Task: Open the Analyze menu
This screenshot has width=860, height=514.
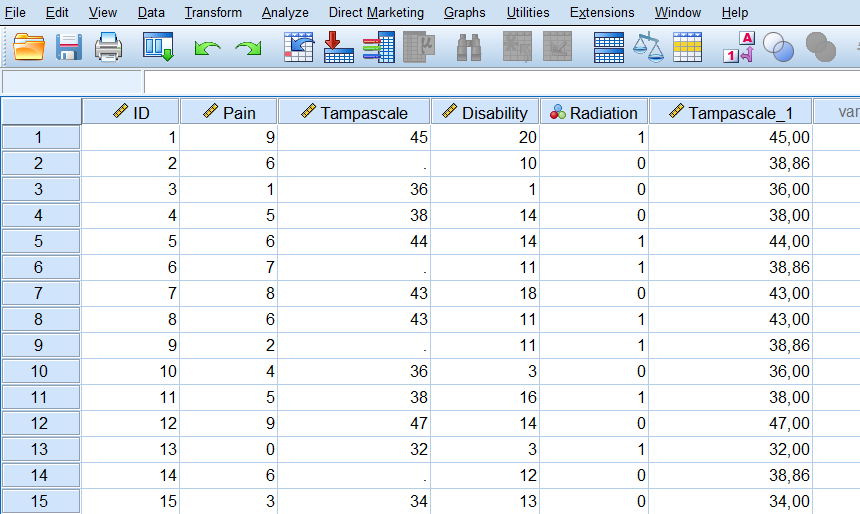Action: click(285, 13)
